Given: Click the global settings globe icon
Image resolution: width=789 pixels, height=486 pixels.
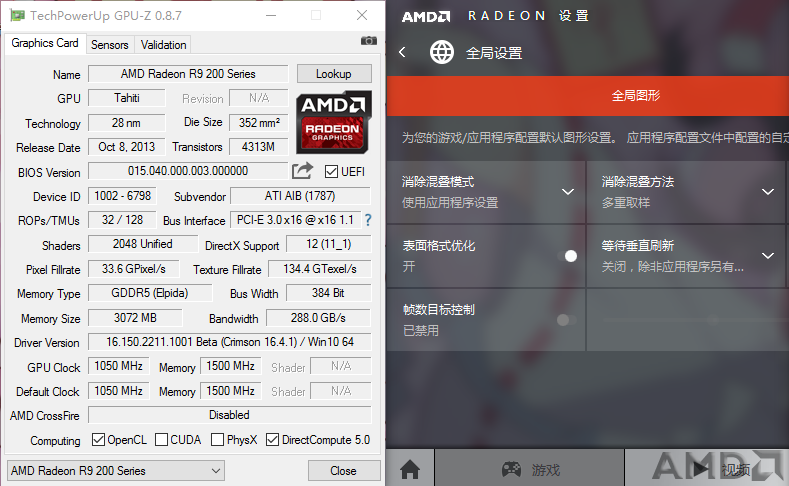Looking at the screenshot, I should click(x=441, y=52).
